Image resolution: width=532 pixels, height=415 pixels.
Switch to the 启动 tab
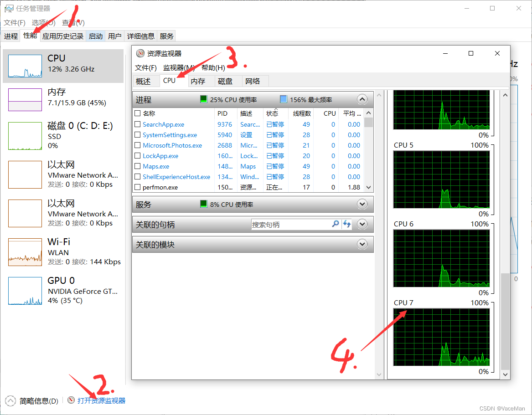tap(96, 36)
